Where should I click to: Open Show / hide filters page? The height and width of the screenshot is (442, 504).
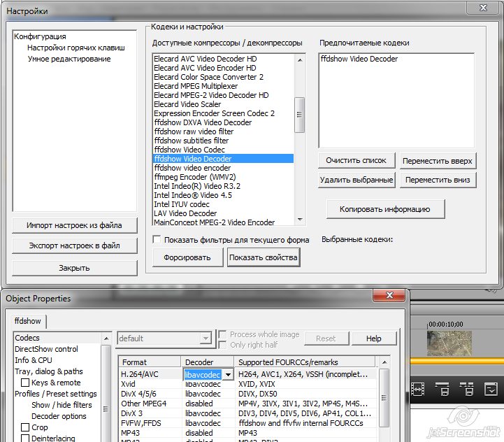click(62, 405)
